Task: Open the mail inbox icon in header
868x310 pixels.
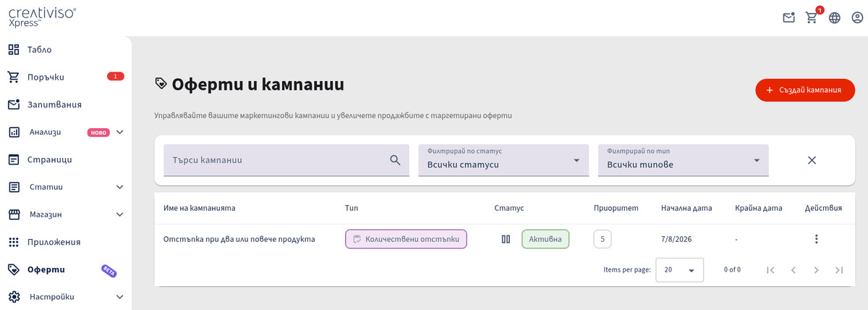Action: pyautogui.click(x=789, y=17)
